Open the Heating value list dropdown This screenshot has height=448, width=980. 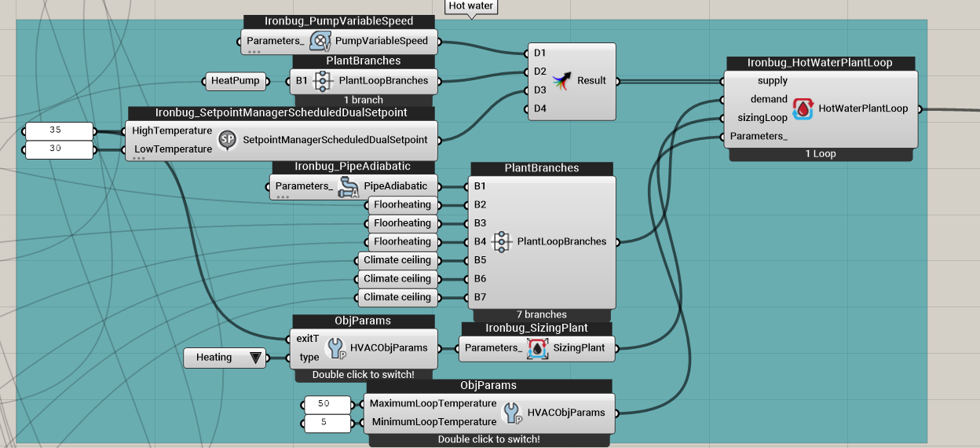(x=254, y=358)
